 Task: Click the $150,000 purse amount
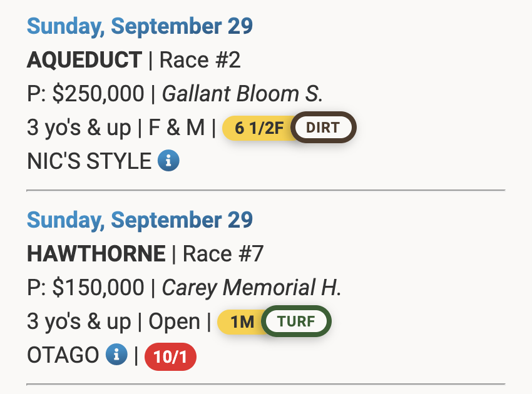pyautogui.click(x=98, y=288)
